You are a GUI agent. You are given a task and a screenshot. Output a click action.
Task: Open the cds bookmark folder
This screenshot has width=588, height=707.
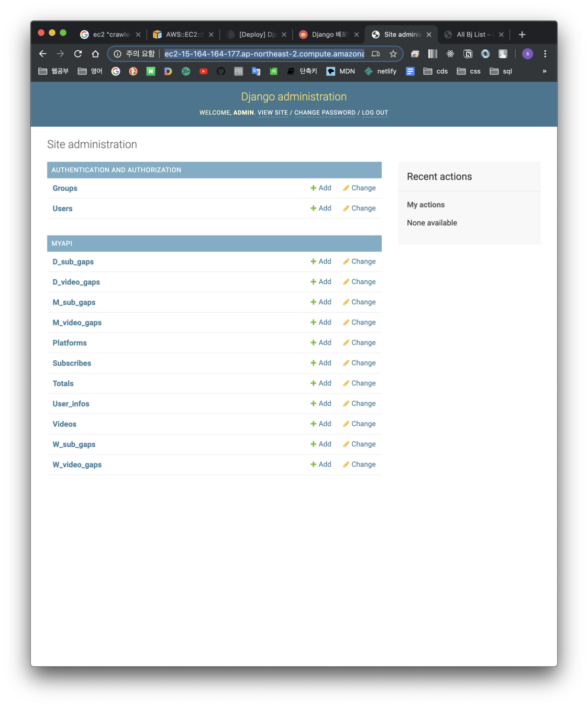pyautogui.click(x=436, y=71)
